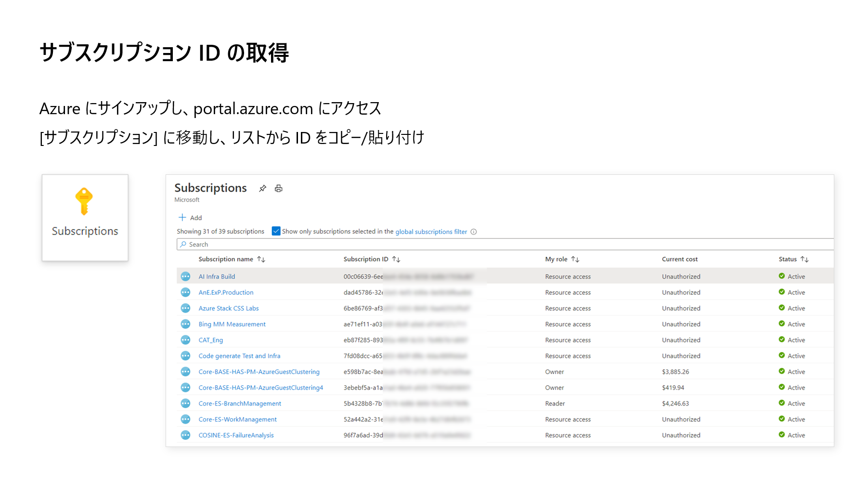This screenshot has height=486, width=868.
Task: Click the print icon beside Subscriptions title
Action: click(278, 188)
